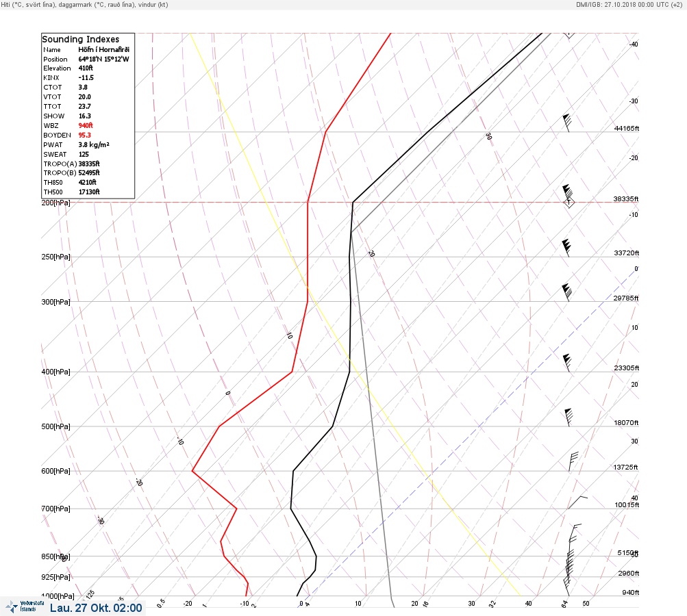687x616 pixels.
Task: Click the position value 64°18'N 15°12'W
Action: [x=104, y=59]
